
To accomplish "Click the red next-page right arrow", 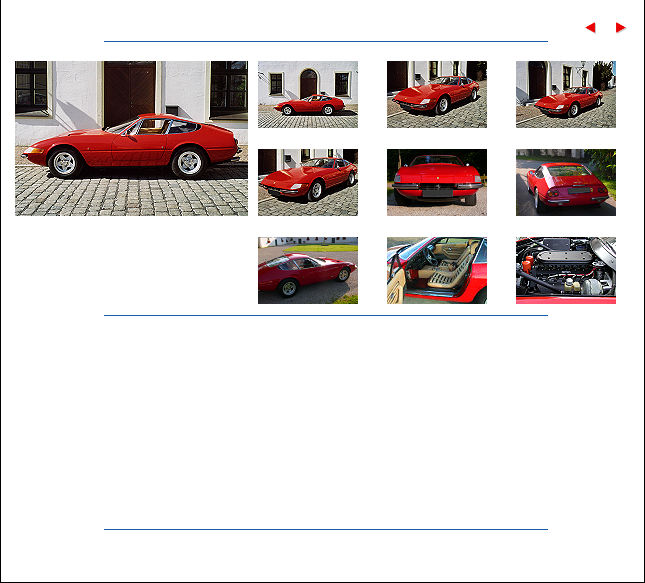I will click(620, 28).
